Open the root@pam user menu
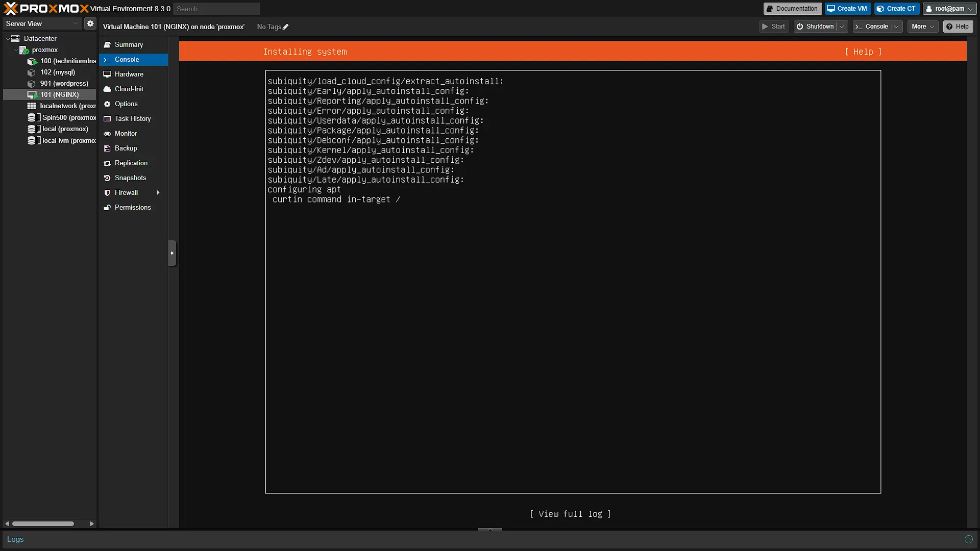This screenshot has height=551, width=980. coord(949,9)
